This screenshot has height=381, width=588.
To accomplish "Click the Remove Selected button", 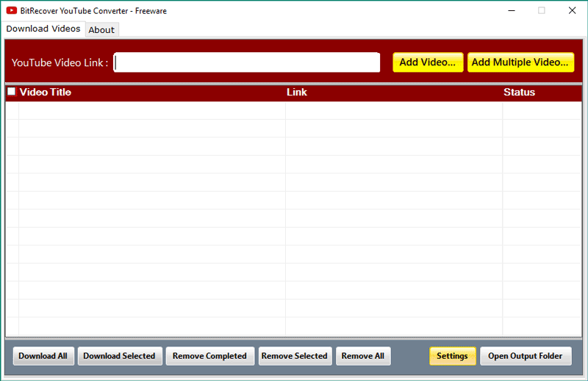I will click(x=295, y=356).
